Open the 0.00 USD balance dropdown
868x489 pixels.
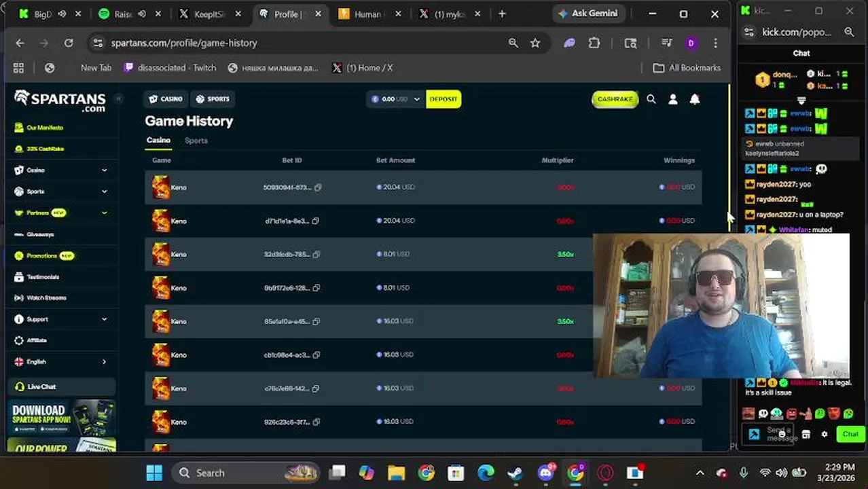tap(396, 99)
